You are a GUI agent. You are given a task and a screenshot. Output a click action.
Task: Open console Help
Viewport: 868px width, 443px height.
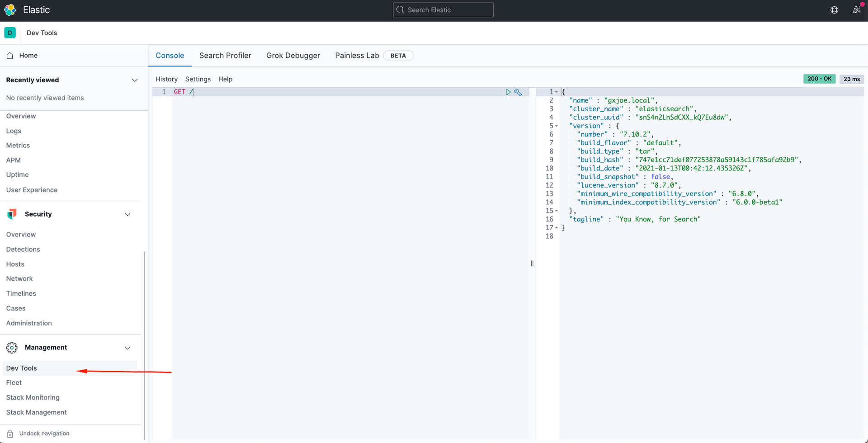tap(225, 79)
